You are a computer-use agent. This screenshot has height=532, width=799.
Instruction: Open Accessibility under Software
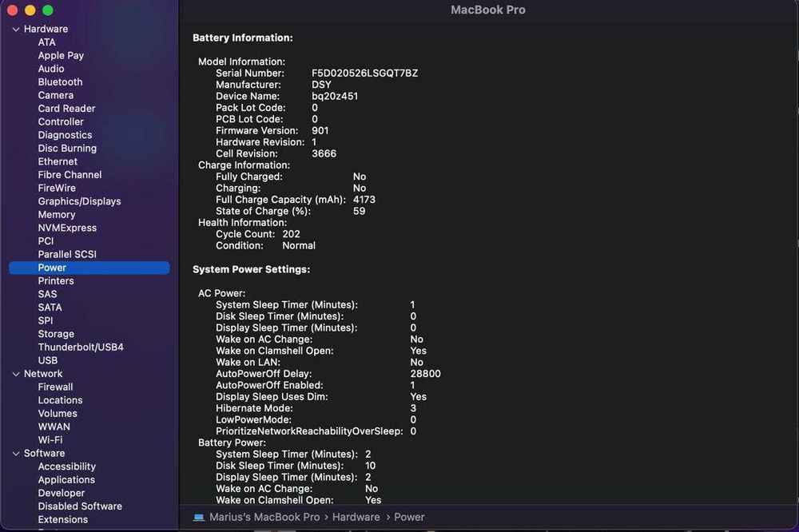pos(67,466)
